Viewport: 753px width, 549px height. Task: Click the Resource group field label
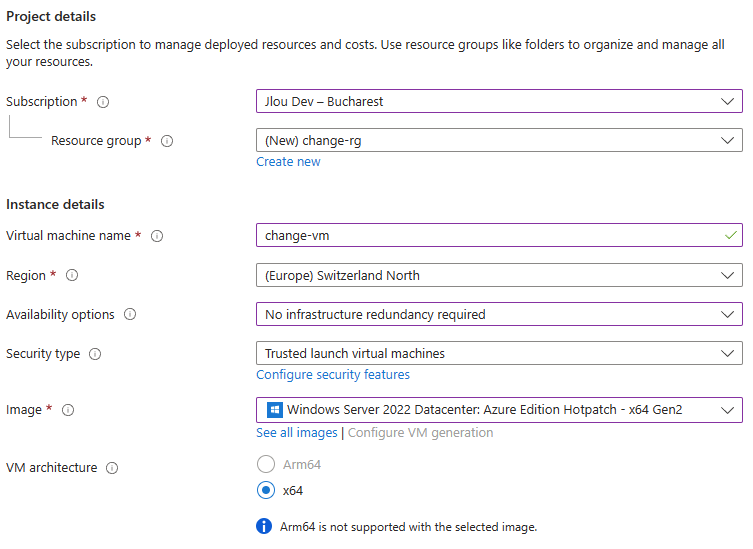[x=96, y=141]
